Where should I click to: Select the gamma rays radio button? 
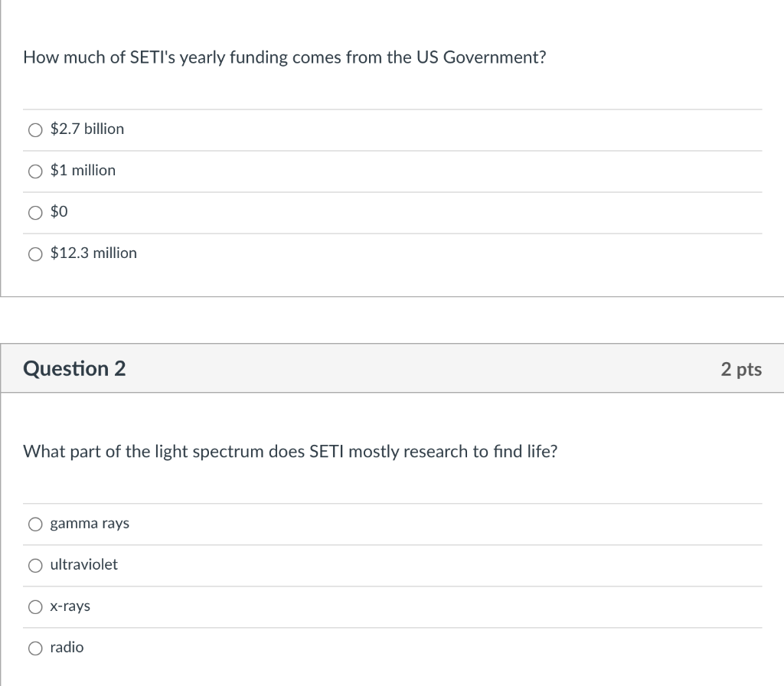click(x=35, y=524)
